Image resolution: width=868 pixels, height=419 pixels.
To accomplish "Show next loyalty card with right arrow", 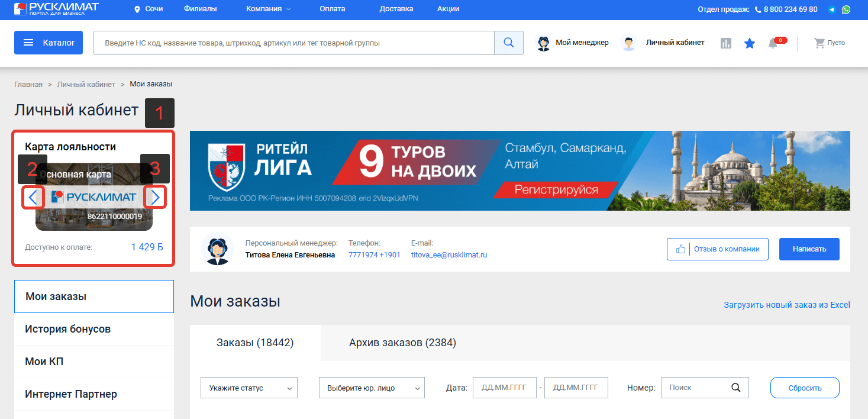I will (155, 197).
